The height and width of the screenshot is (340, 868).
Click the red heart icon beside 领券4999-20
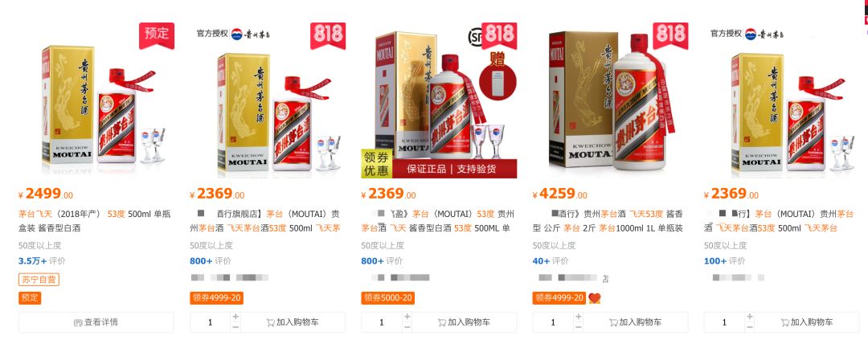(x=594, y=298)
